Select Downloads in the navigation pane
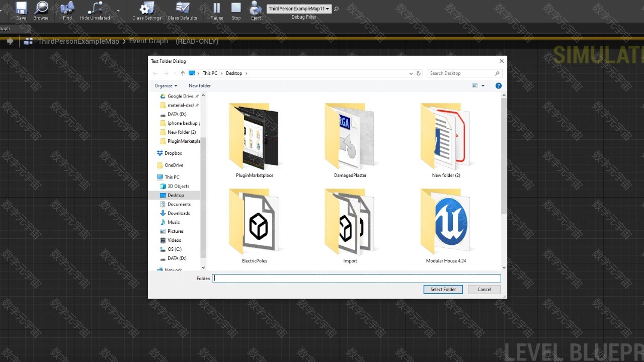 179,213
